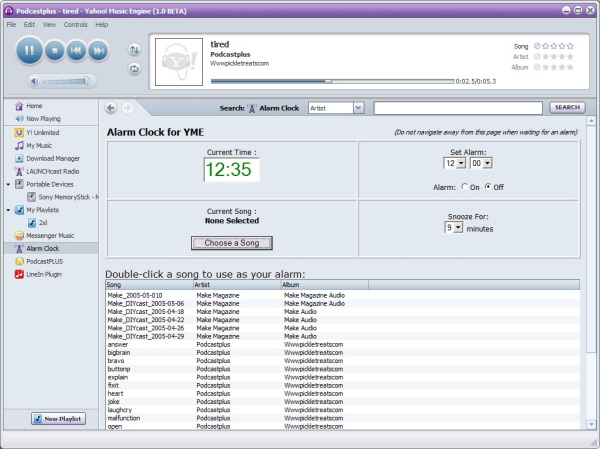The image size is (600, 449).
Task: Clear the Song rating
Action: (537, 46)
